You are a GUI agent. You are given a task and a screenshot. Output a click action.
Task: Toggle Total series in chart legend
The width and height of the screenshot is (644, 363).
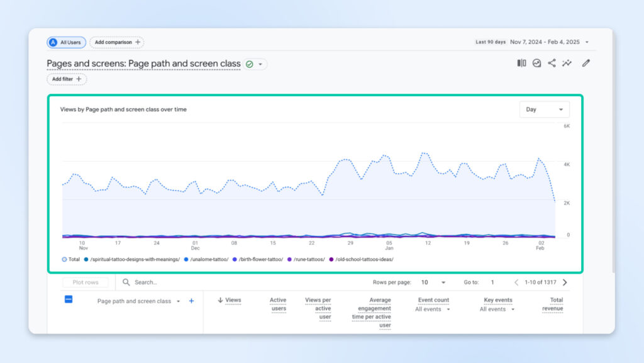(x=70, y=259)
